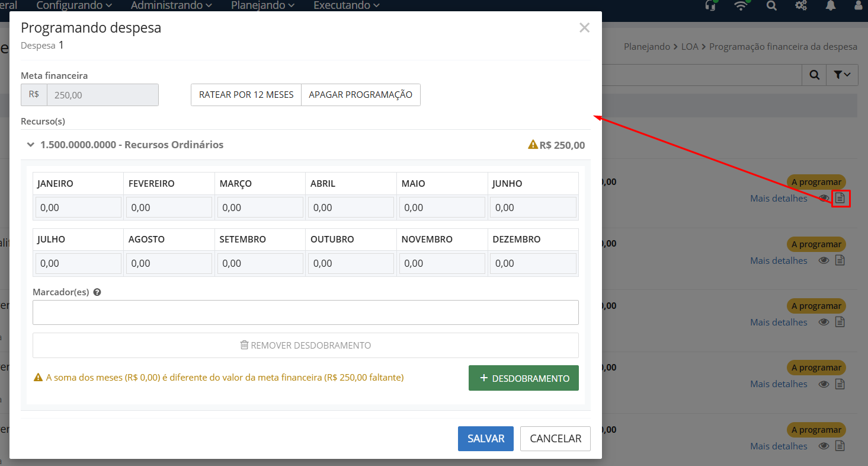Click the Marcador(es) input box
Viewport: 868px width, 466px height.
click(306, 312)
